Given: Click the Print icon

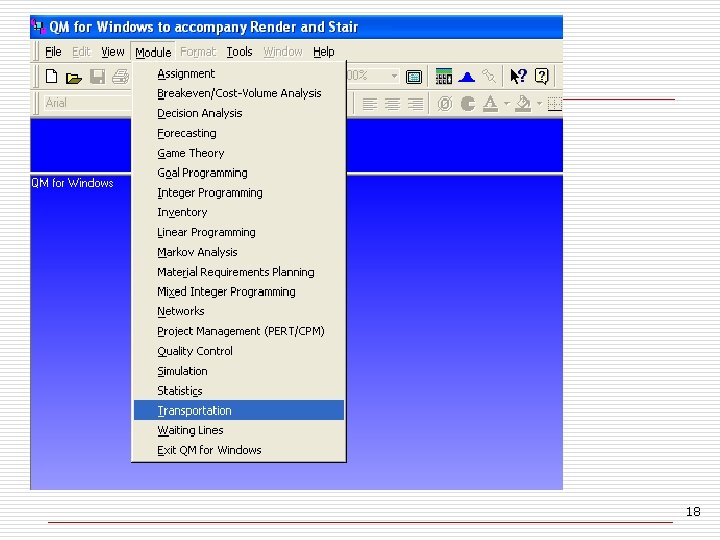Looking at the screenshot, I should pos(120,77).
